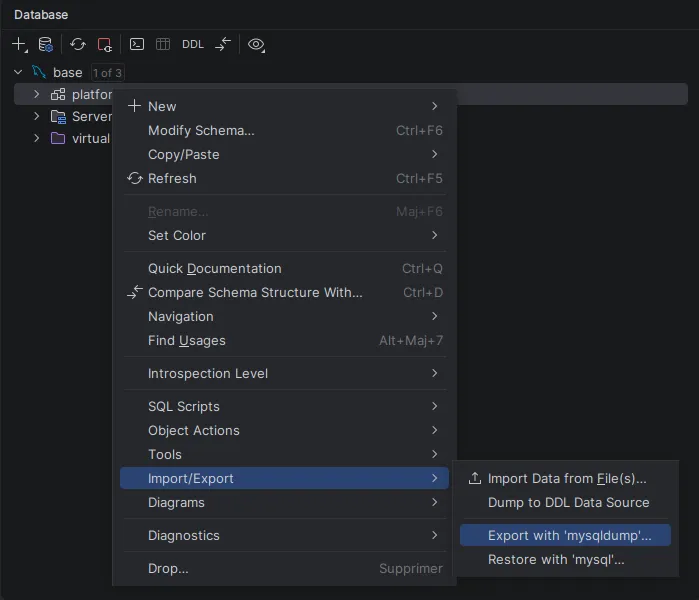The image size is (699, 600).
Task: Open the Copy/Paste submenu
Action: [284, 154]
